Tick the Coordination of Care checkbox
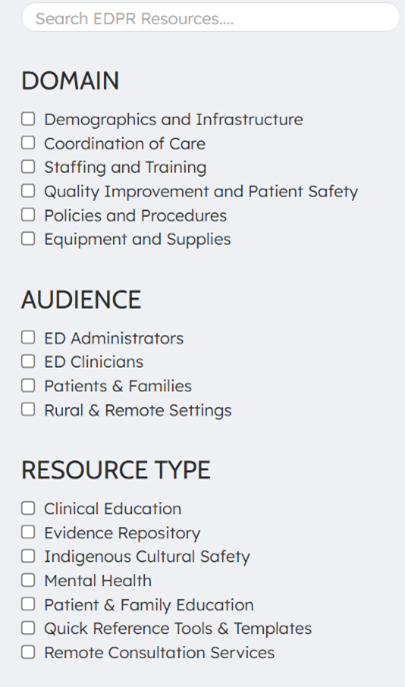Viewport: 405px width, 687px height. pyautogui.click(x=28, y=143)
